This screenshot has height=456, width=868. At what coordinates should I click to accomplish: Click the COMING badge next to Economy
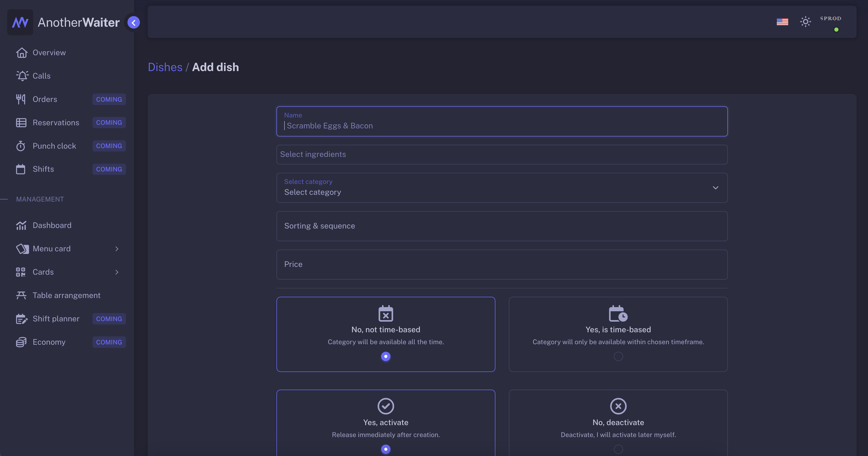click(x=109, y=342)
